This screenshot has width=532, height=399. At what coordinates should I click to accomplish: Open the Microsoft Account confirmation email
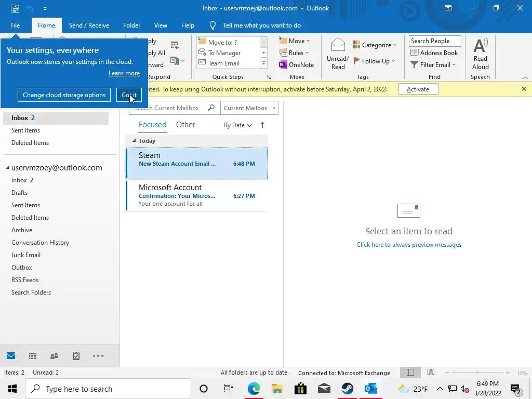point(197,195)
